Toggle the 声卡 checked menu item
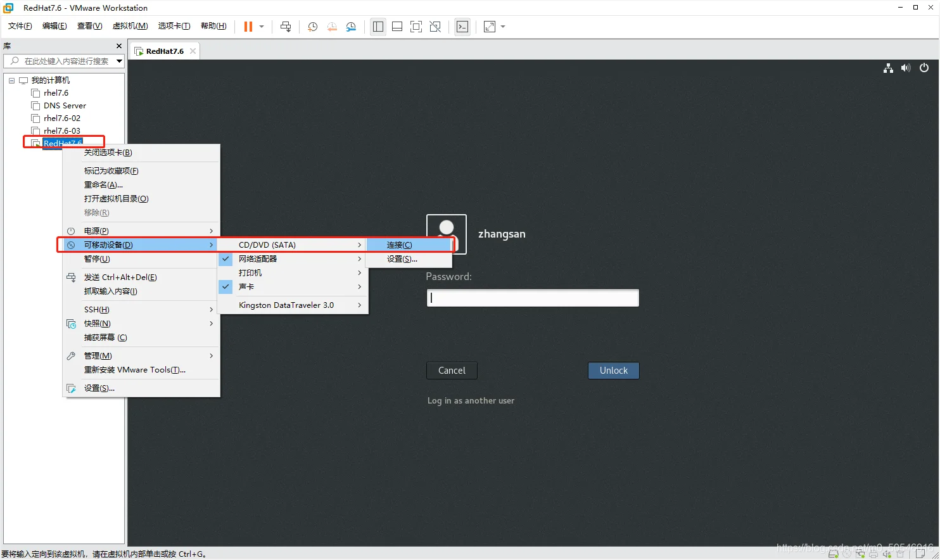This screenshot has height=560, width=940. (293, 286)
